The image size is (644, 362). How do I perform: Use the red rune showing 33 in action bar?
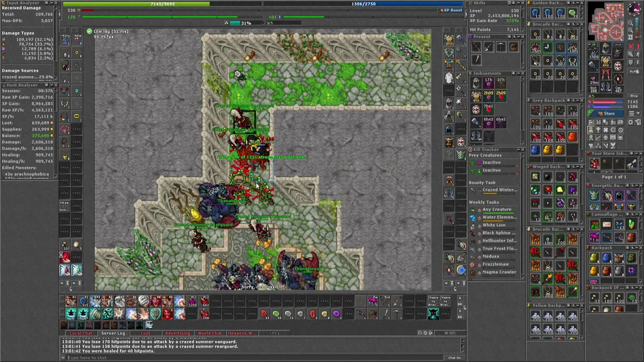[264, 314]
